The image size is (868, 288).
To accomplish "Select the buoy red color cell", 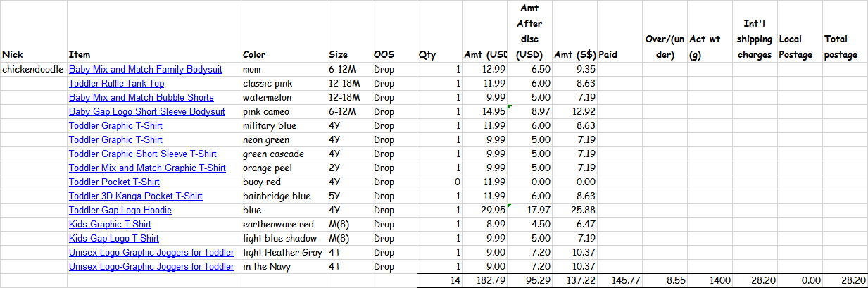I will pos(283,182).
